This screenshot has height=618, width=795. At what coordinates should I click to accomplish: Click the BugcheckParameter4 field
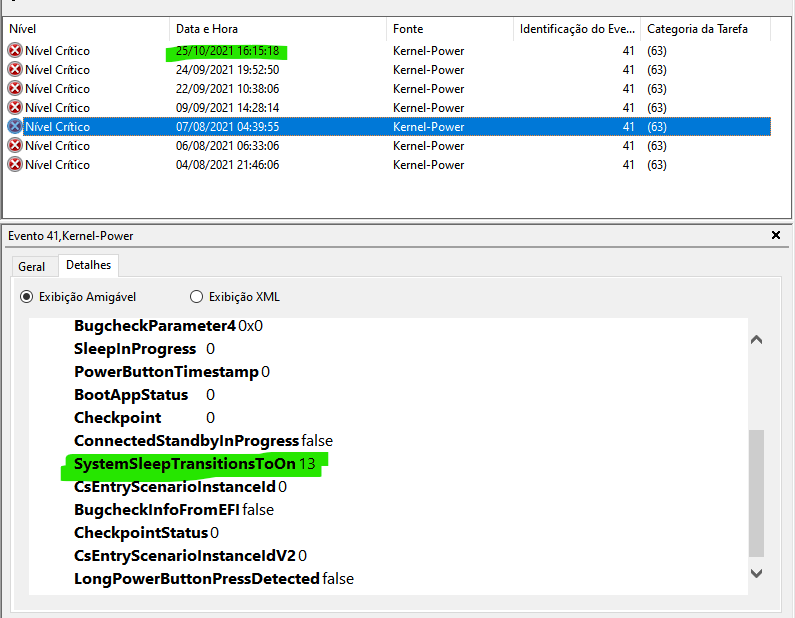tap(168, 325)
